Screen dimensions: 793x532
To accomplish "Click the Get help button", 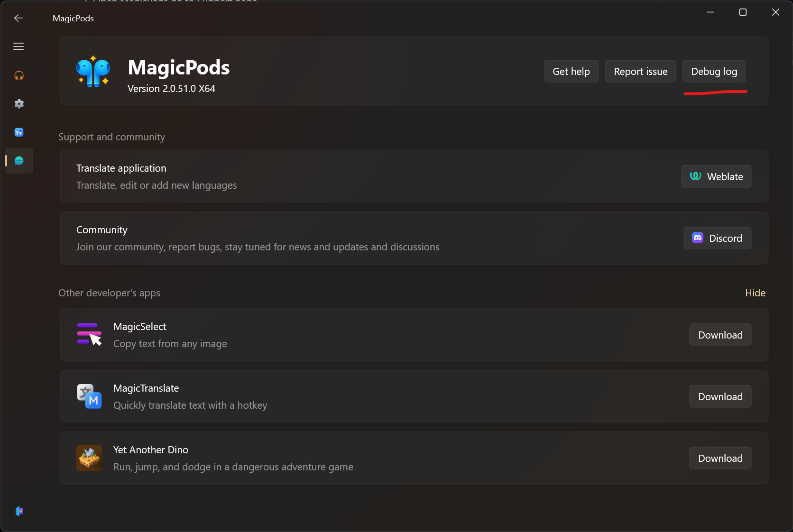I will (x=571, y=71).
